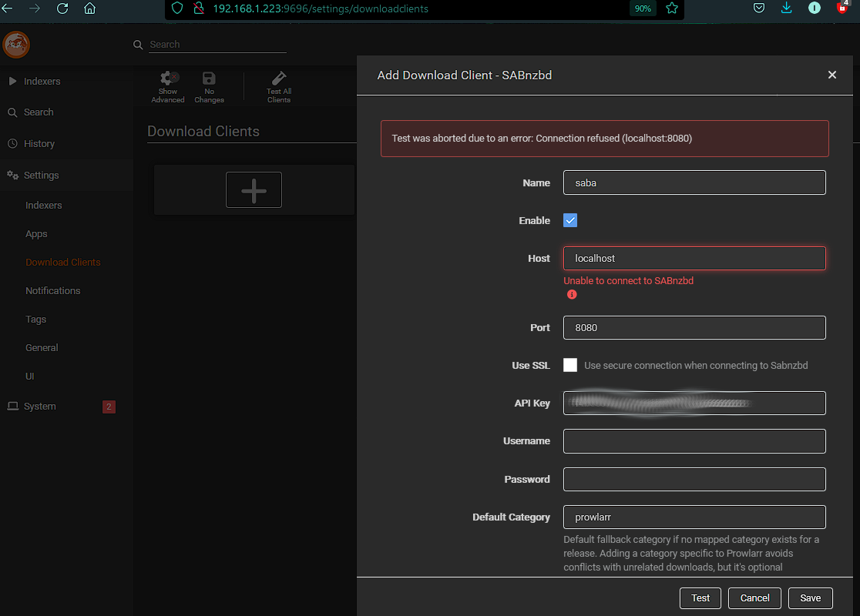
Task: Uncheck the Enable checkbox
Action: pyautogui.click(x=570, y=221)
